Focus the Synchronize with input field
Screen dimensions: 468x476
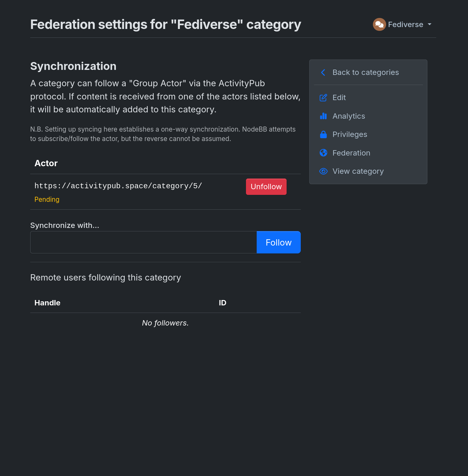[x=144, y=242]
